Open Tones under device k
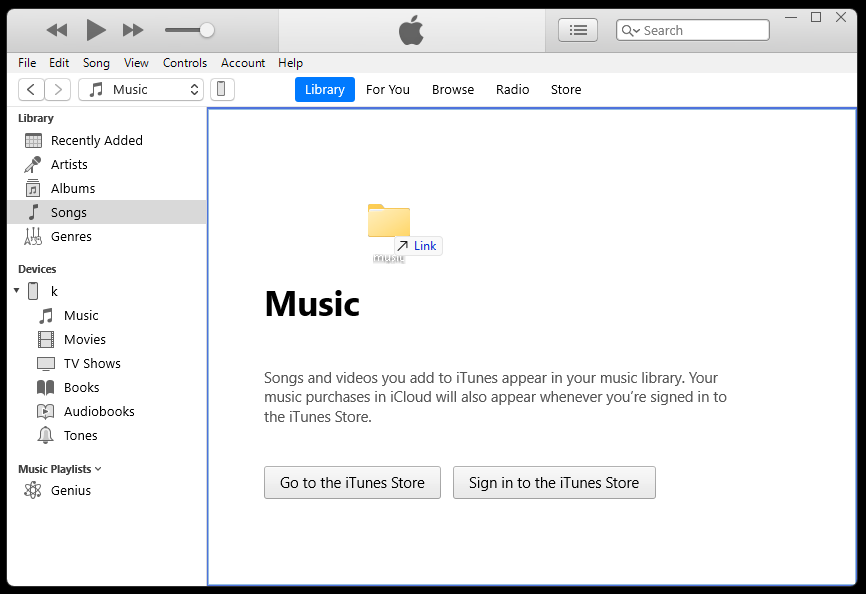866x594 pixels. (81, 436)
